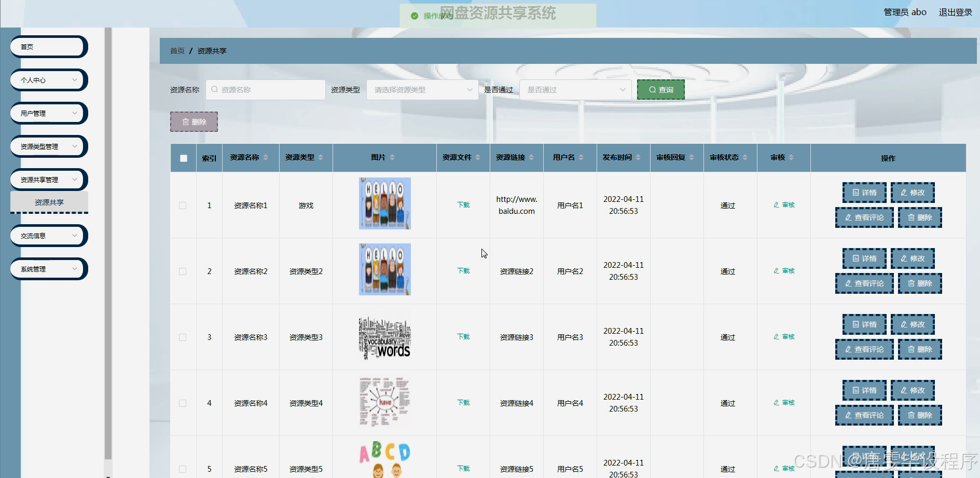
Task: Click 删除 for row 资源名称4
Action: coord(920,415)
